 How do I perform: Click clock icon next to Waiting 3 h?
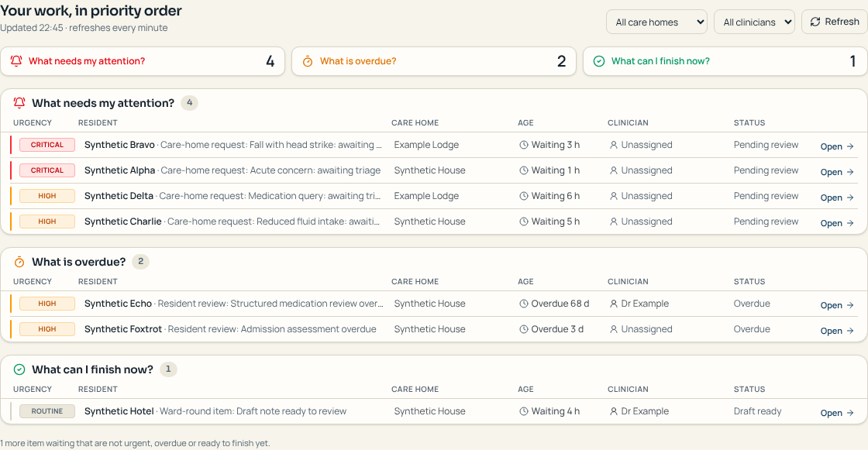(x=524, y=145)
